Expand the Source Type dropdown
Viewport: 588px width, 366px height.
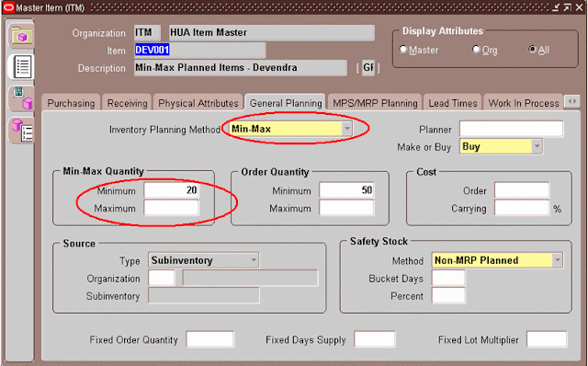click(x=254, y=260)
